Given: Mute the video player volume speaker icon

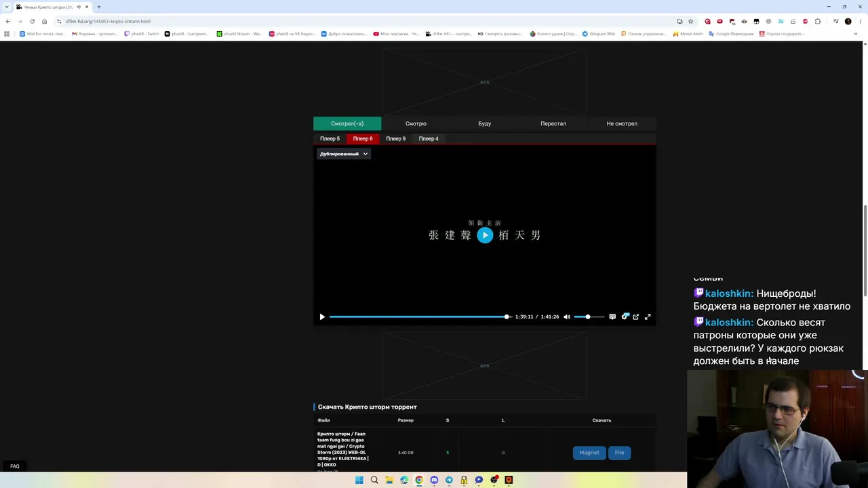Looking at the screenshot, I should pos(567,317).
